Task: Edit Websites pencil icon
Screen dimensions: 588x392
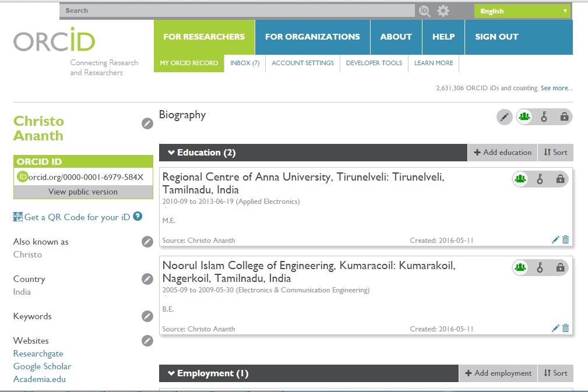Action: (x=147, y=341)
